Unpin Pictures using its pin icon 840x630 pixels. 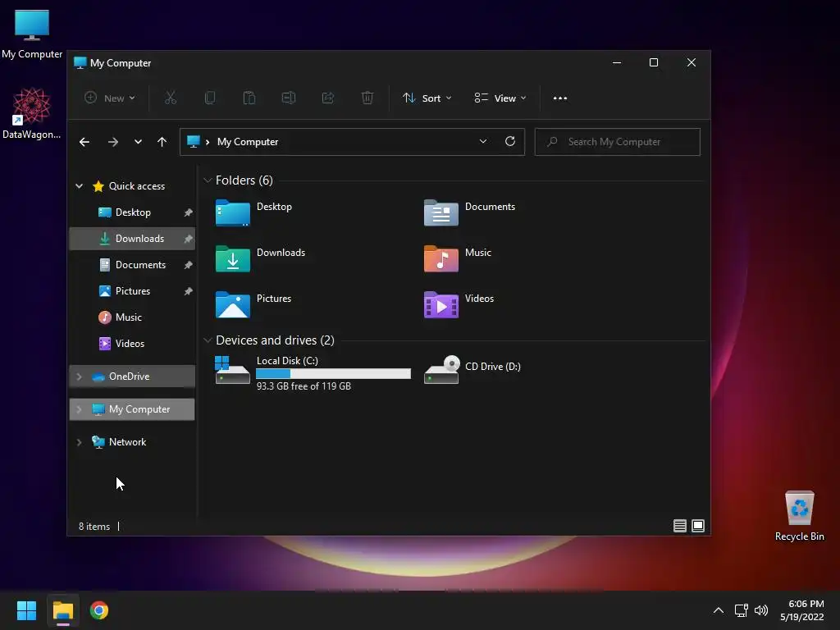(x=188, y=291)
